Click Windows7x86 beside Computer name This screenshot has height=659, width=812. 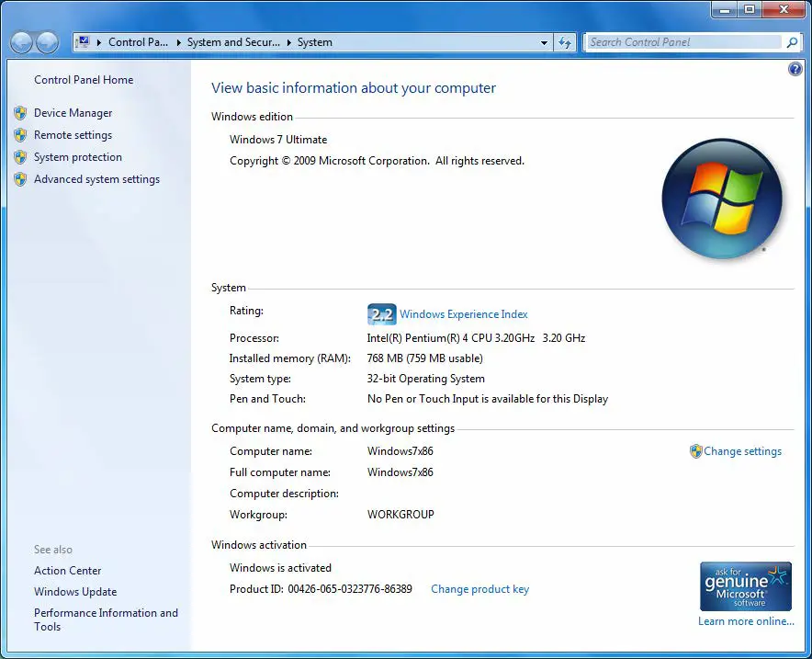tap(400, 451)
